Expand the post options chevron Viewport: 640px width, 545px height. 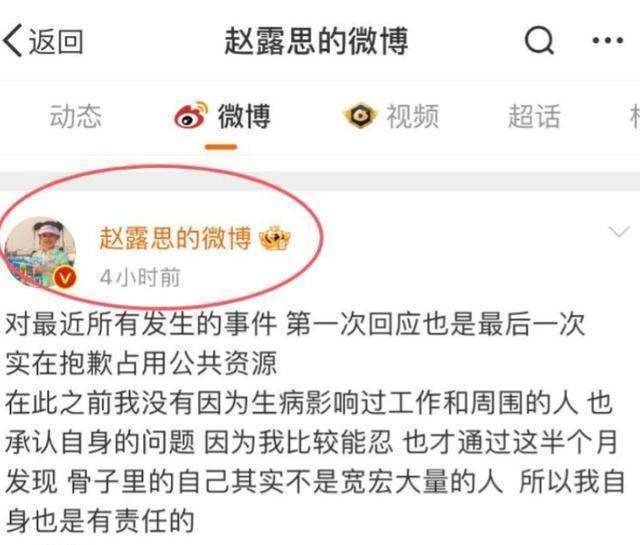(619, 231)
